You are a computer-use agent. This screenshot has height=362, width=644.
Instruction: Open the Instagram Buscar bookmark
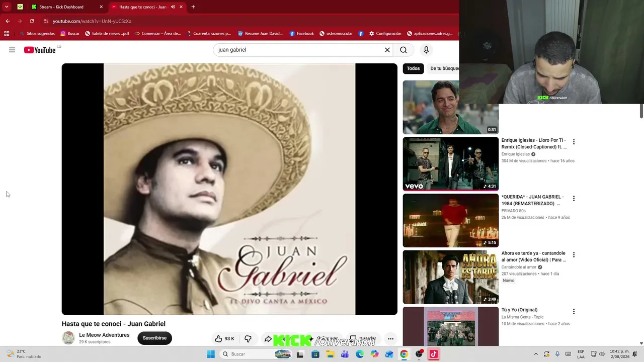click(x=70, y=34)
